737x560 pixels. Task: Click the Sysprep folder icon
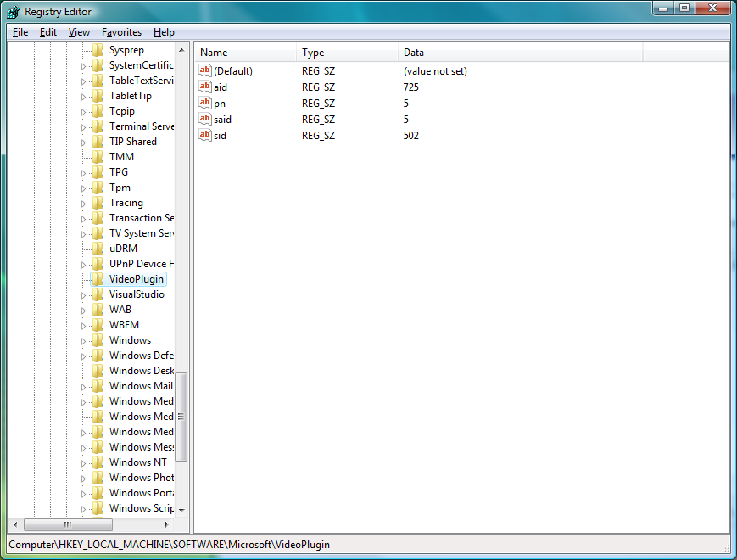[x=98, y=50]
